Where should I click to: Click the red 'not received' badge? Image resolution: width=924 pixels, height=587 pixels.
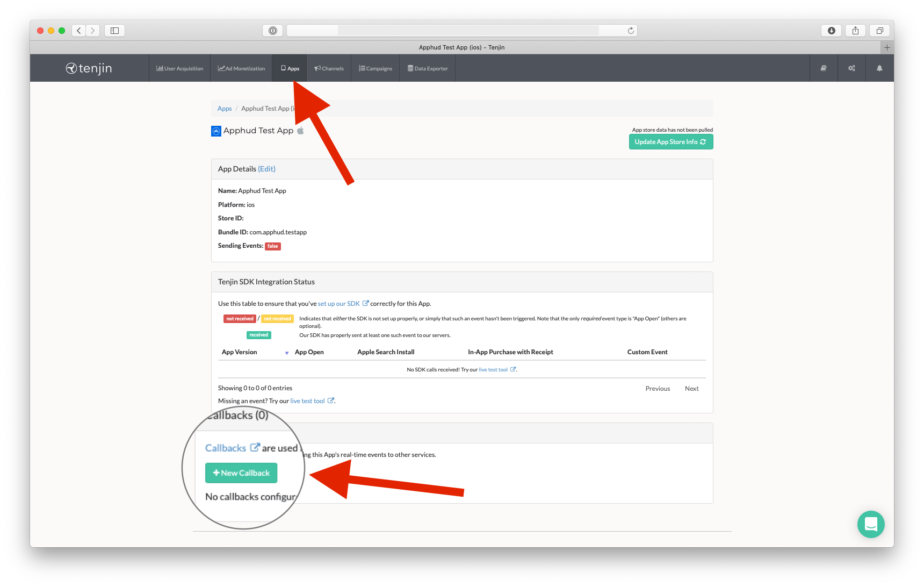coord(240,319)
